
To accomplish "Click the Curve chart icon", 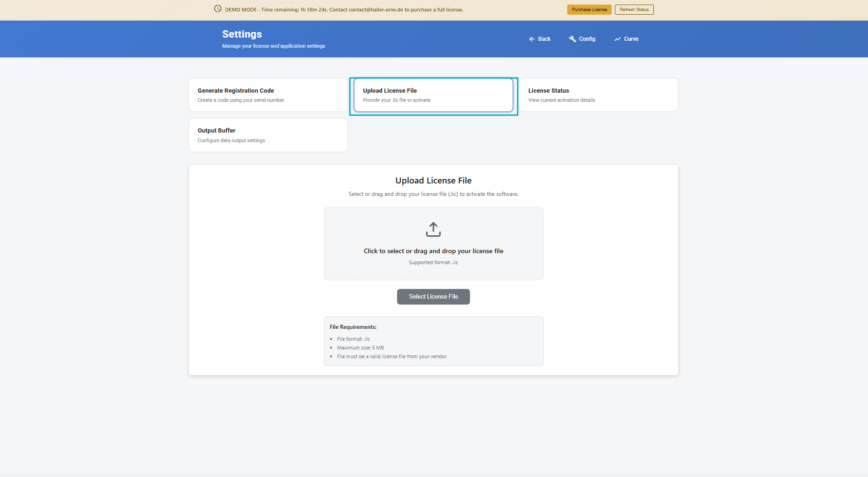I will pyautogui.click(x=618, y=39).
